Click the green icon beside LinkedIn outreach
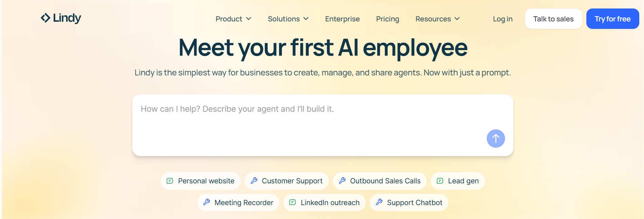This screenshot has height=219, width=644. tap(293, 202)
